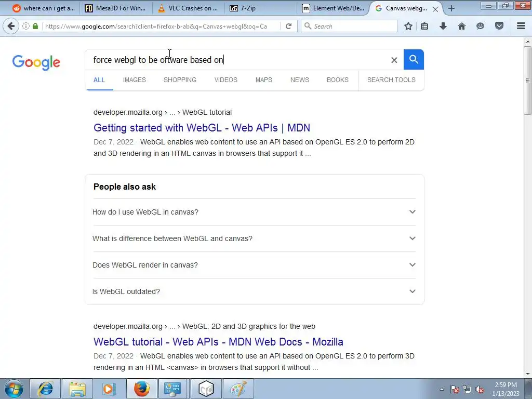Open the smiley chat toolbar icon
Viewport: 532px width, 399px height.
tap(480, 26)
